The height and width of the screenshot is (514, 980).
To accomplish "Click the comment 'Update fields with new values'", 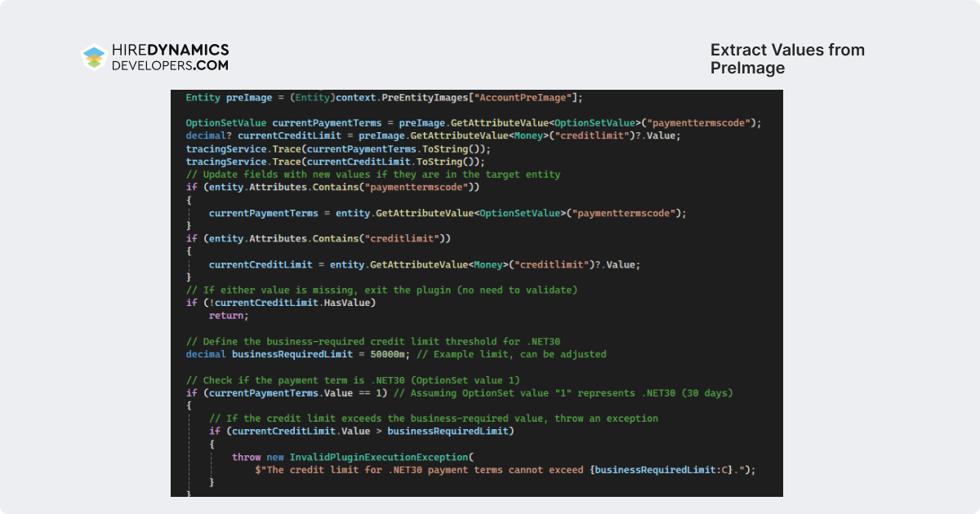I will [x=373, y=175].
